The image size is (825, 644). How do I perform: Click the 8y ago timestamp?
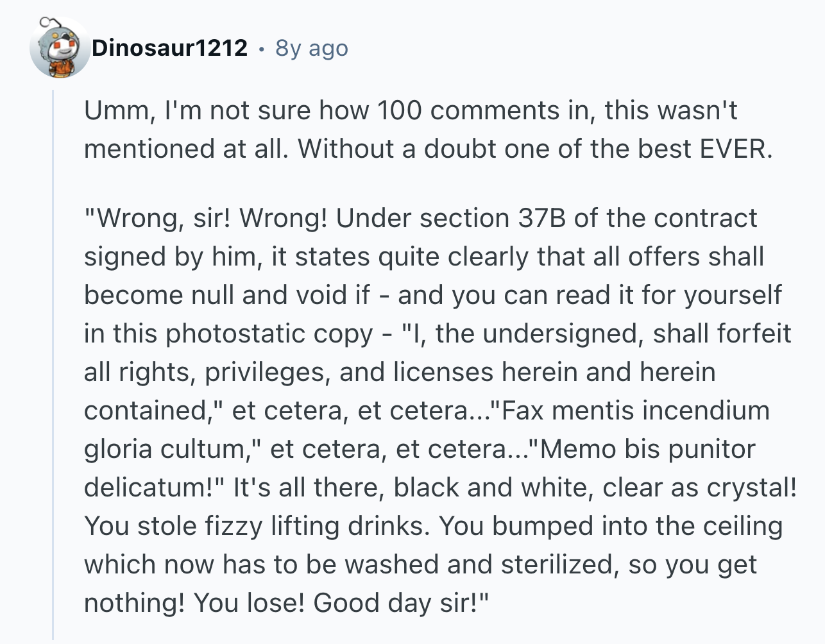tap(312, 48)
